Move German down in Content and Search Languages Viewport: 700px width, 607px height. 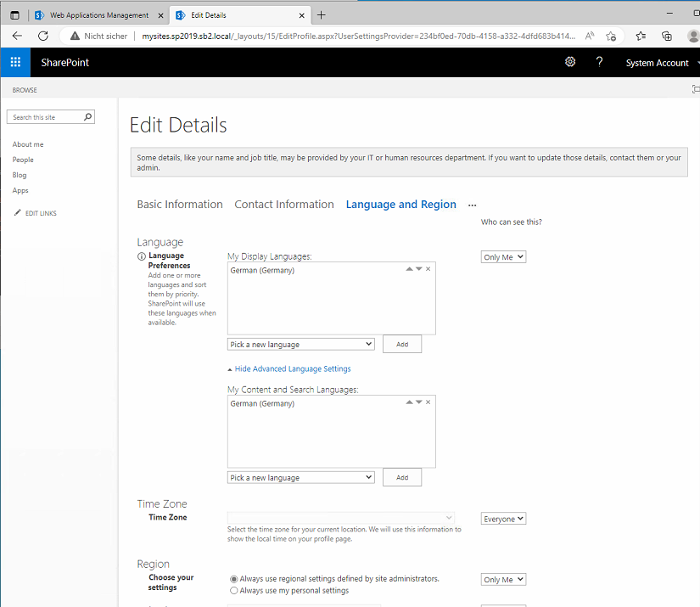point(419,402)
